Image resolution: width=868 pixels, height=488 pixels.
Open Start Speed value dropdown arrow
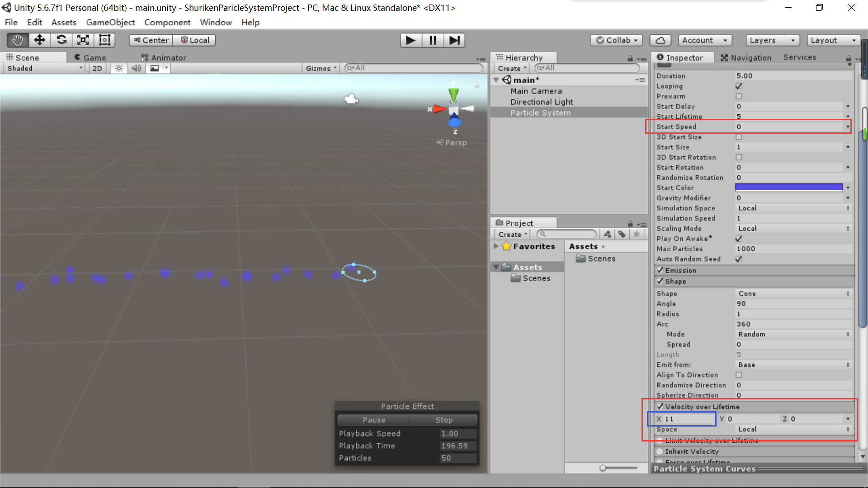[x=848, y=127]
